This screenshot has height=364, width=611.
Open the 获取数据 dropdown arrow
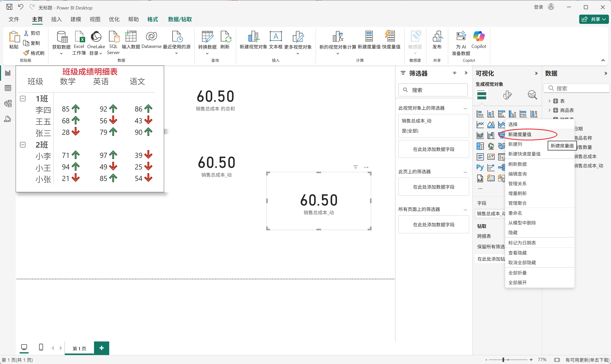[61, 54]
